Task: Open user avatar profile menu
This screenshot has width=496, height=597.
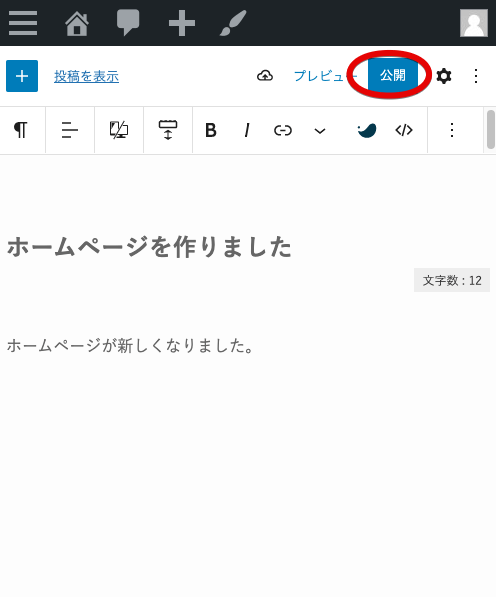Action: [x=474, y=23]
